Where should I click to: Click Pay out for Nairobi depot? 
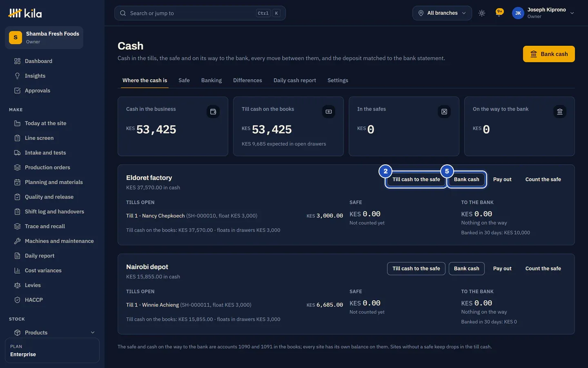502,269
